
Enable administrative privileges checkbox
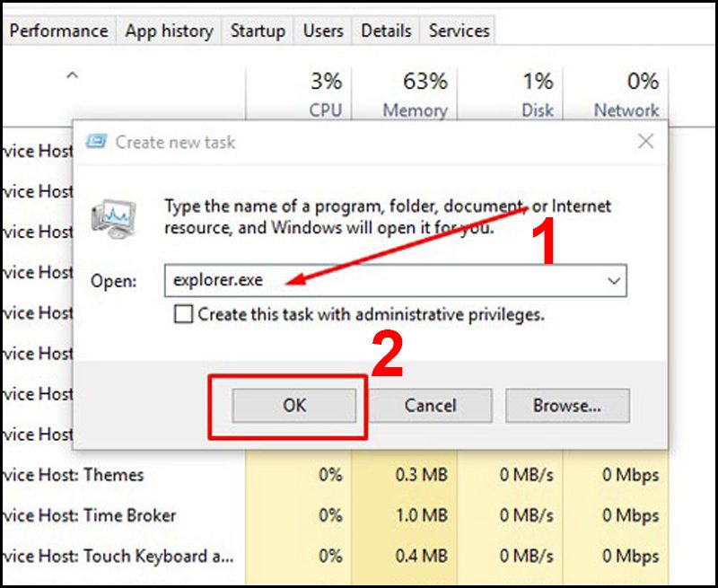pos(184,315)
